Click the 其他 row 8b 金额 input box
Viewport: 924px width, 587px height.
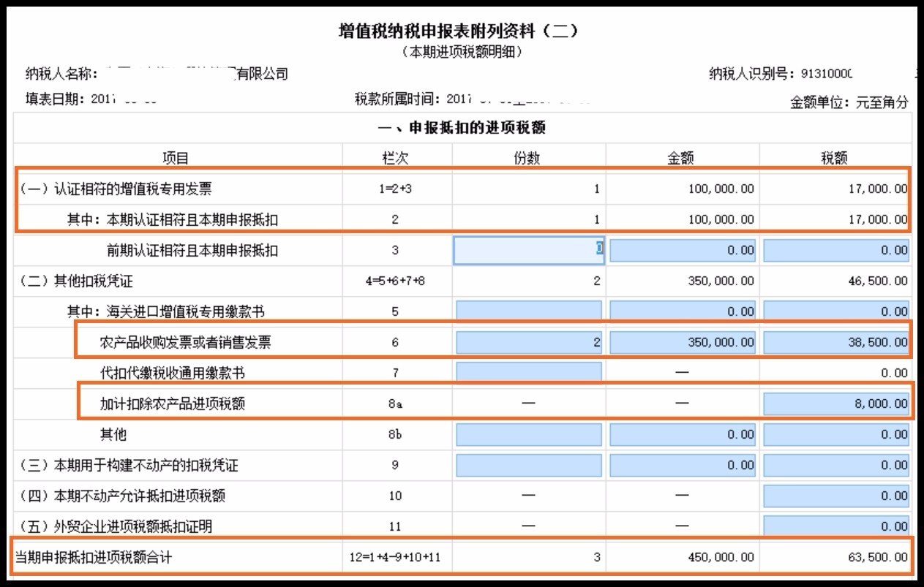(682, 433)
